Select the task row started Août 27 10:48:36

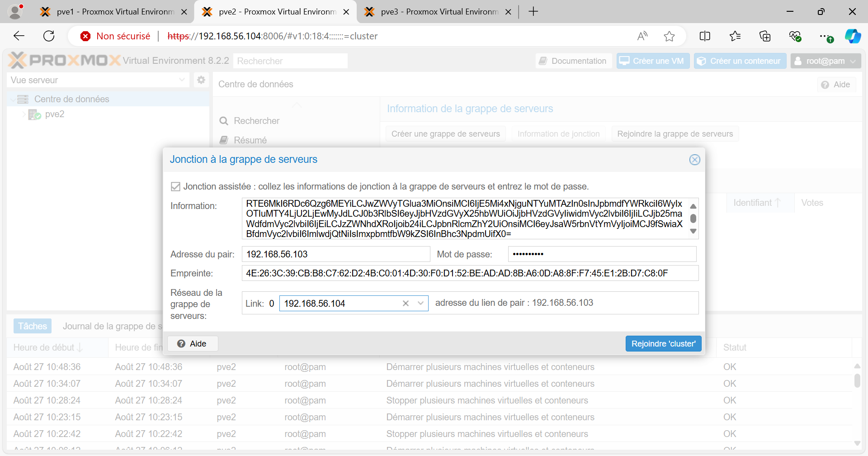tap(429, 367)
